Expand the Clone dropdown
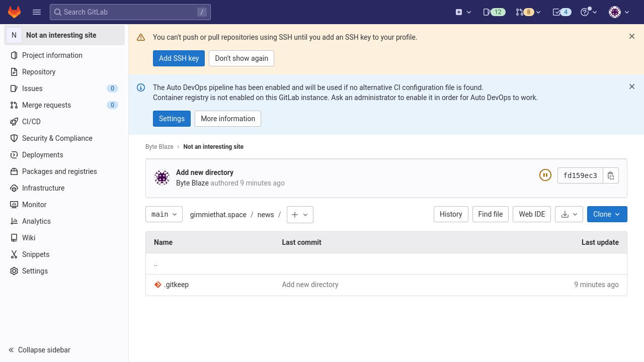 tap(607, 214)
